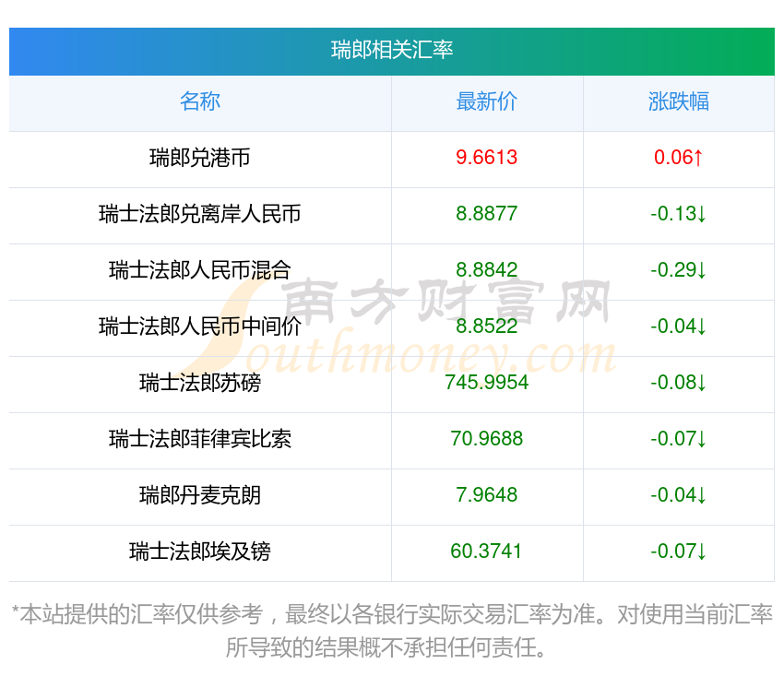
Task: Click the 7.9648 price value
Action: 486,495
